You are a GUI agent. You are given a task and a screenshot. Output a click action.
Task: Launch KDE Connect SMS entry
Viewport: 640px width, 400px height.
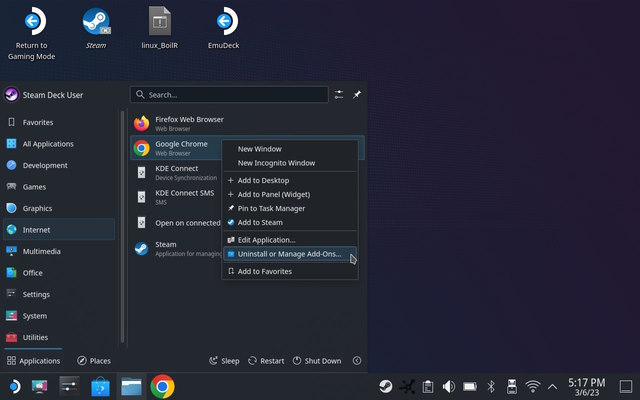pos(176,197)
